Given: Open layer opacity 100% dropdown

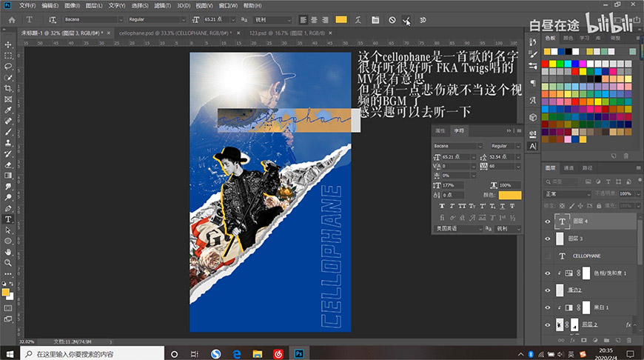Looking at the screenshot, I should 637,193.
